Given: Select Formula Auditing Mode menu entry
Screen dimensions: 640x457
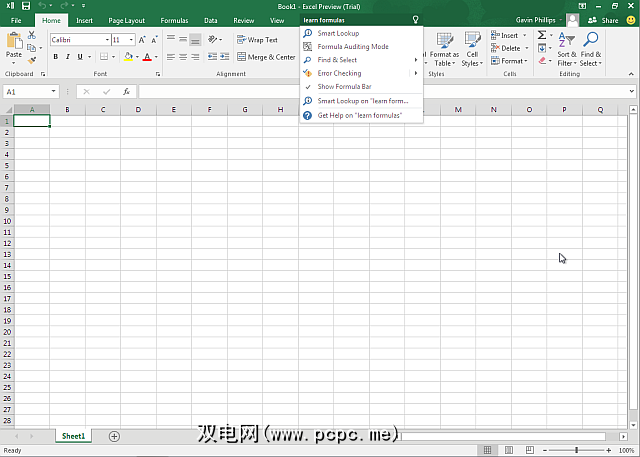Looking at the screenshot, I should pos(353,47).
